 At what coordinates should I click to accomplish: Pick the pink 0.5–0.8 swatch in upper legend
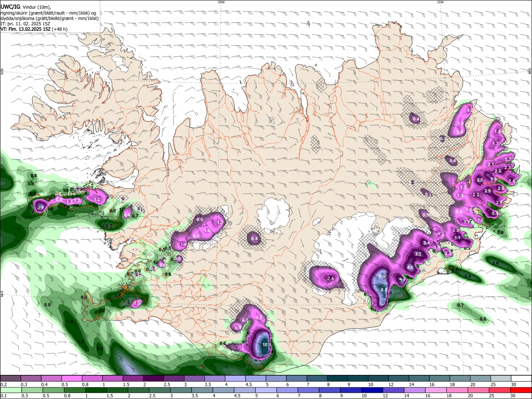(x=72, y=379)
